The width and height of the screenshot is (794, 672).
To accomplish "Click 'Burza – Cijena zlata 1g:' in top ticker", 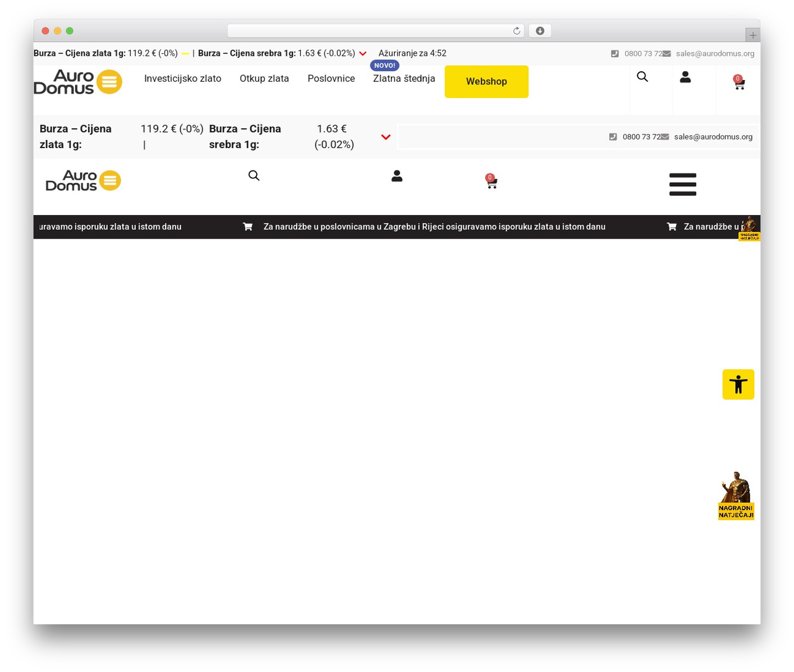I will click(x=79, y=53).
